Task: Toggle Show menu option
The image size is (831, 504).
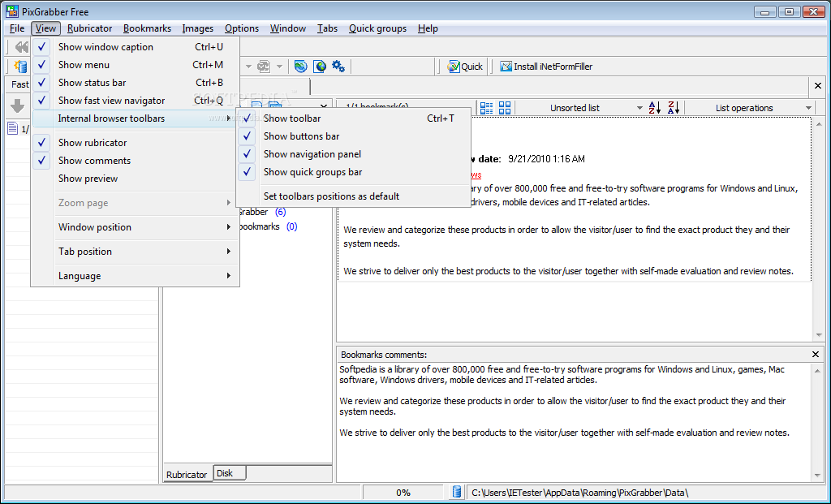Action: tap(136, 65)
